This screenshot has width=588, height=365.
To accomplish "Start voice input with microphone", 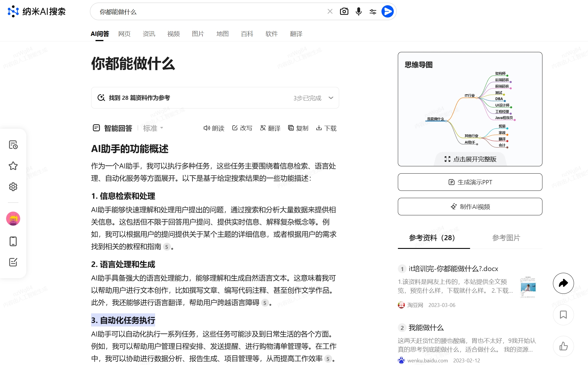I will tap(359, 11).
